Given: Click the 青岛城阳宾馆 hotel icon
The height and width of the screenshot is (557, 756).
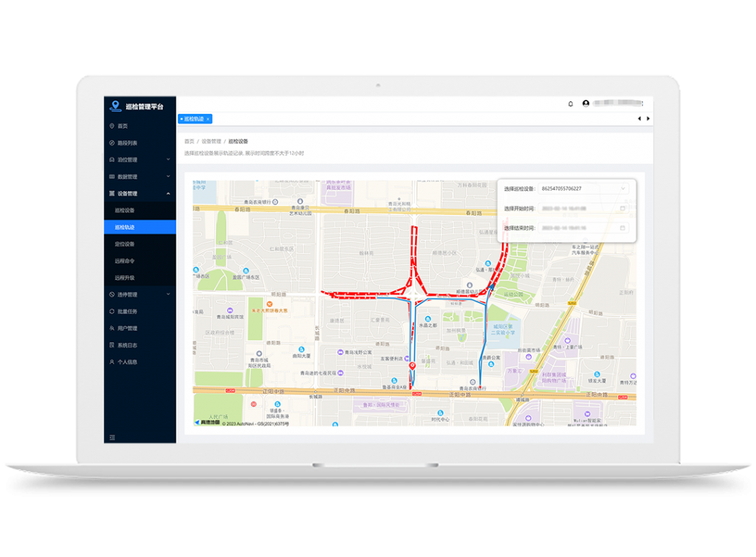Looking at the screenshot, I should pos(230,310).
